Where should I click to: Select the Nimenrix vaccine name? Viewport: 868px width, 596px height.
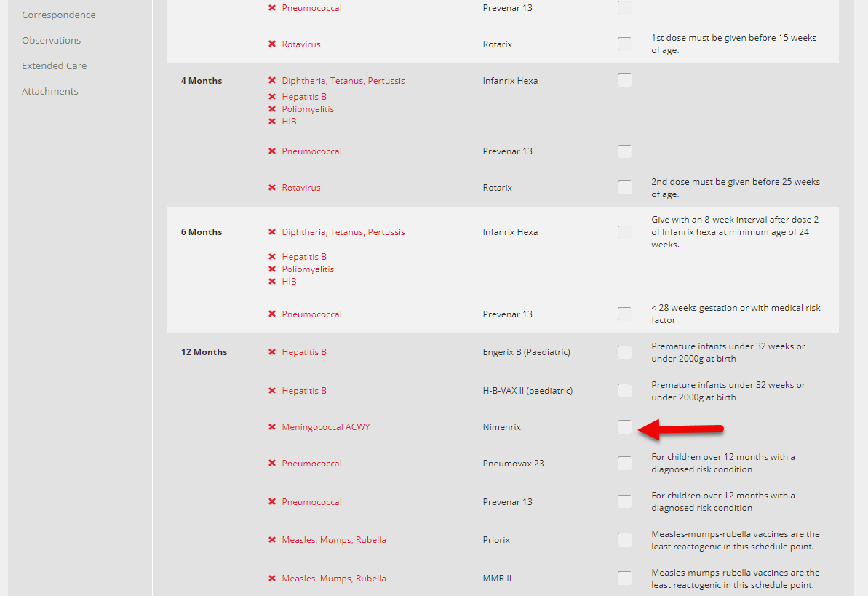(501, 427)
